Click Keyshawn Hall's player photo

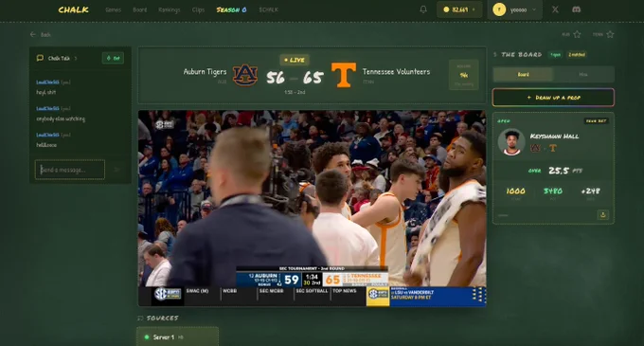pyautogui.click(x=511, y=142)
